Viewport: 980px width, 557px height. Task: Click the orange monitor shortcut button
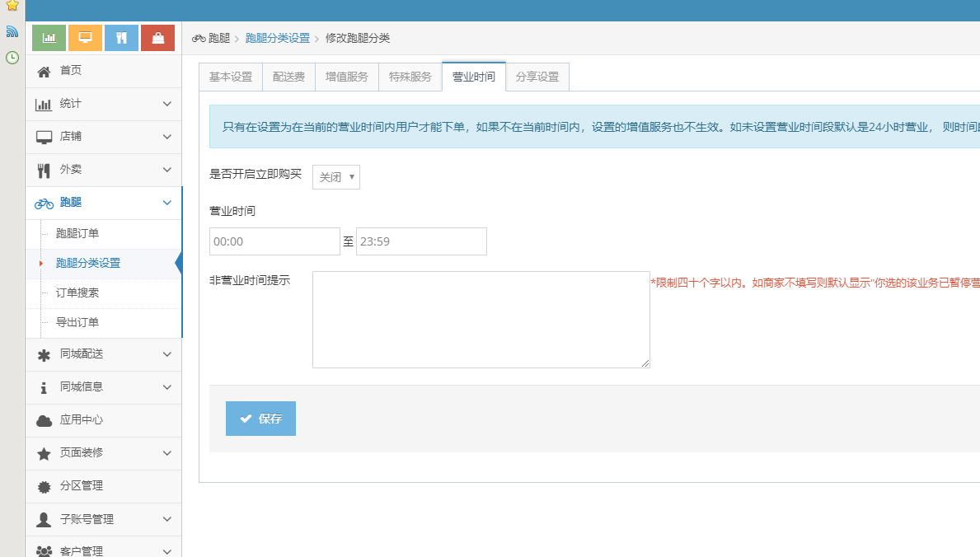[85, 38]
